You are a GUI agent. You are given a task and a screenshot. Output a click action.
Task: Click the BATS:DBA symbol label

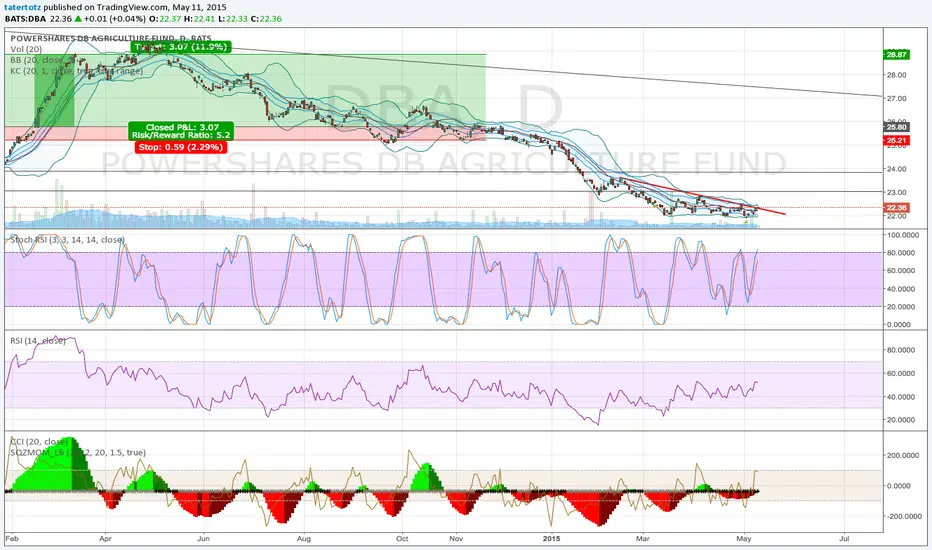point(25,18)
